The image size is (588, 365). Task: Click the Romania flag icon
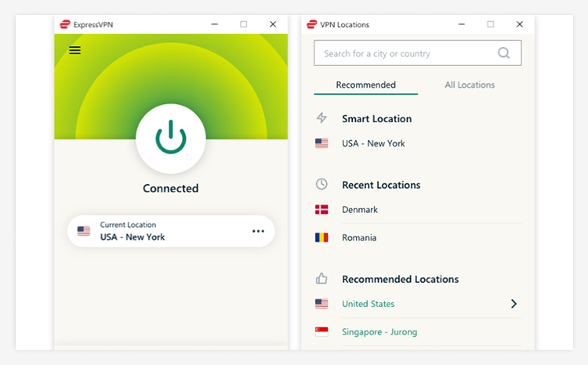coord(321,237)
